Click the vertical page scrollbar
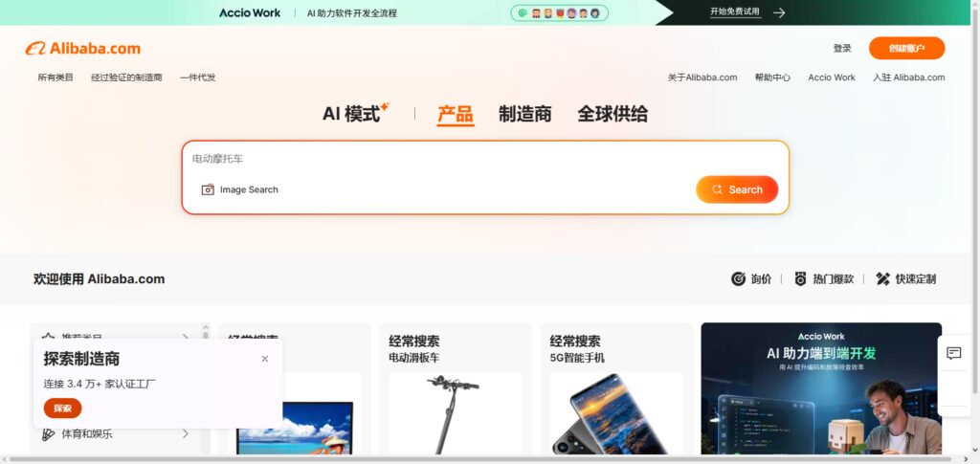The width and height of the screenshot is (980, 464). [x=975, y=200]
